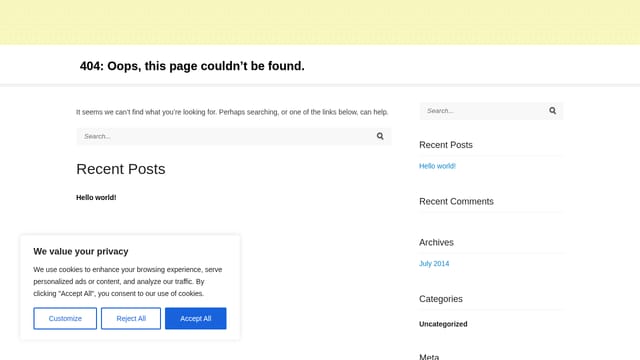Viewport: 640px width, 360px height.
Task: Open the Uncategorized category
Action: tap(443, 324)
